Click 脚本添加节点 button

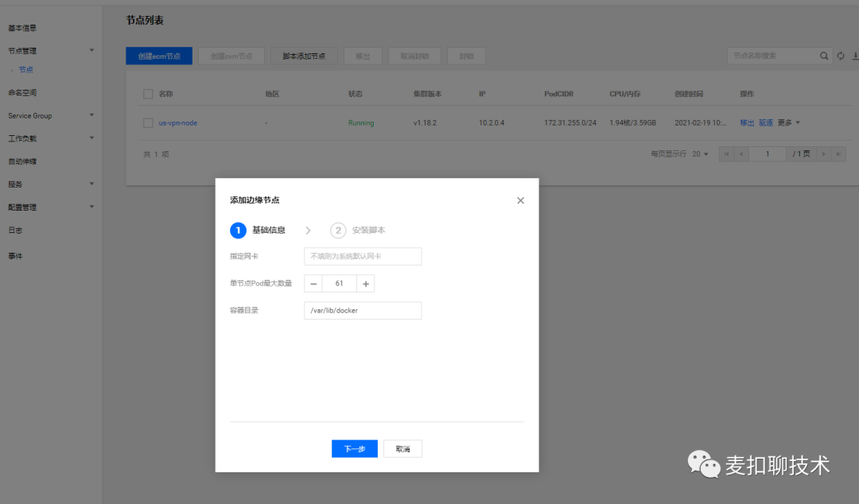304,56
